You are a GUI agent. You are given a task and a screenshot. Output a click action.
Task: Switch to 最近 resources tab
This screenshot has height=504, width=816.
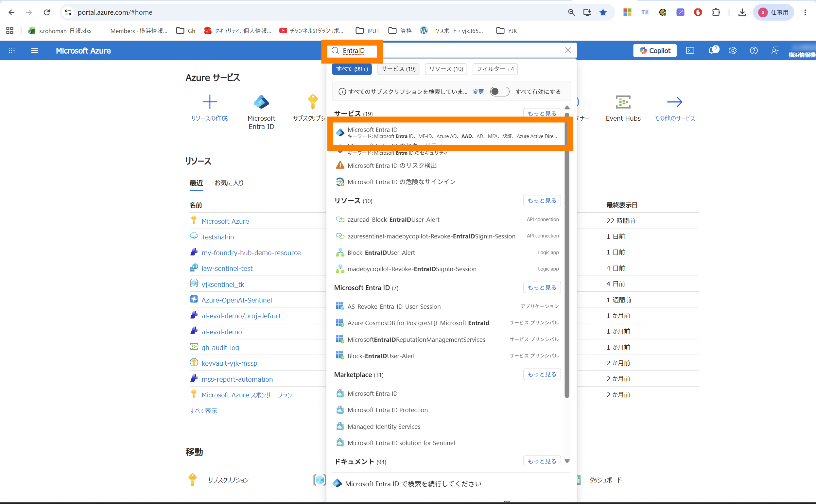196,183
